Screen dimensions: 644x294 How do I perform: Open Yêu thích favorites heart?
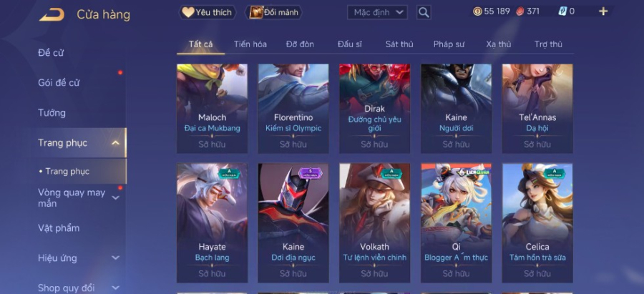tap(208, 12)
